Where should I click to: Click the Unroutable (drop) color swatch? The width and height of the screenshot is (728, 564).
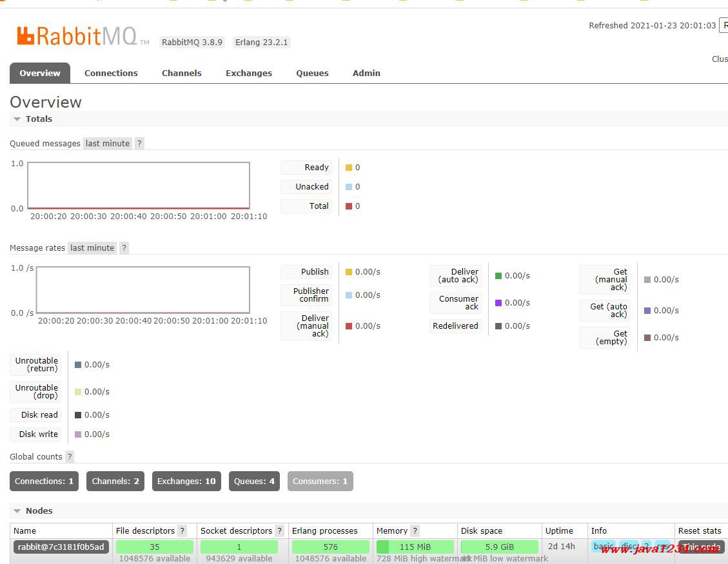(78, 393)
